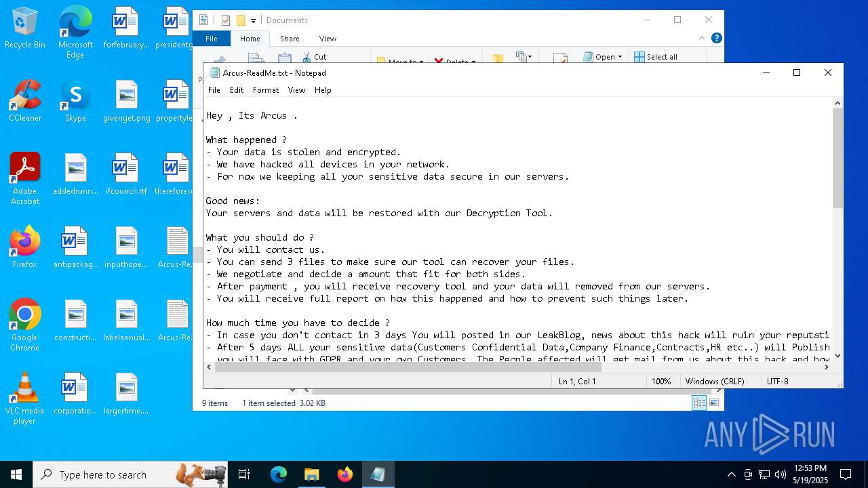This screenshot has width=868, height=488.
Task: Click Cut in Explorer ribbon
Action: click(314, 57)
